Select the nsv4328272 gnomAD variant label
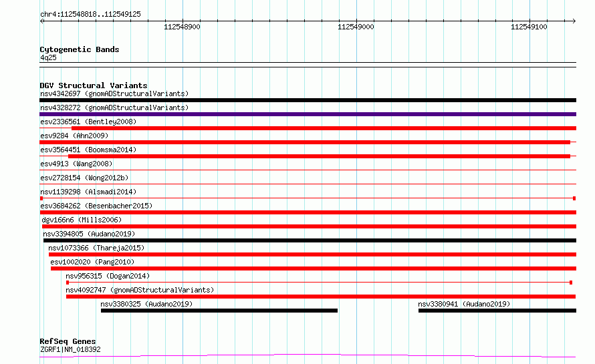 [x=114, y=108]
